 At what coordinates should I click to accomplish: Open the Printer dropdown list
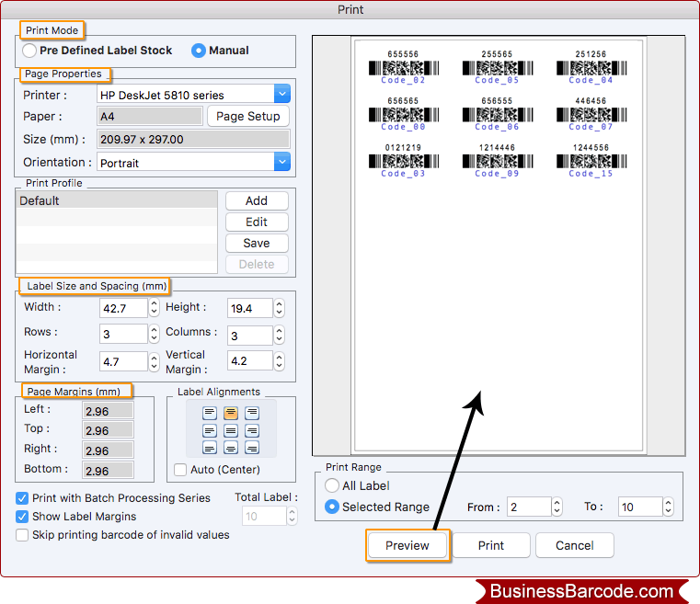(x=282, y=94)
